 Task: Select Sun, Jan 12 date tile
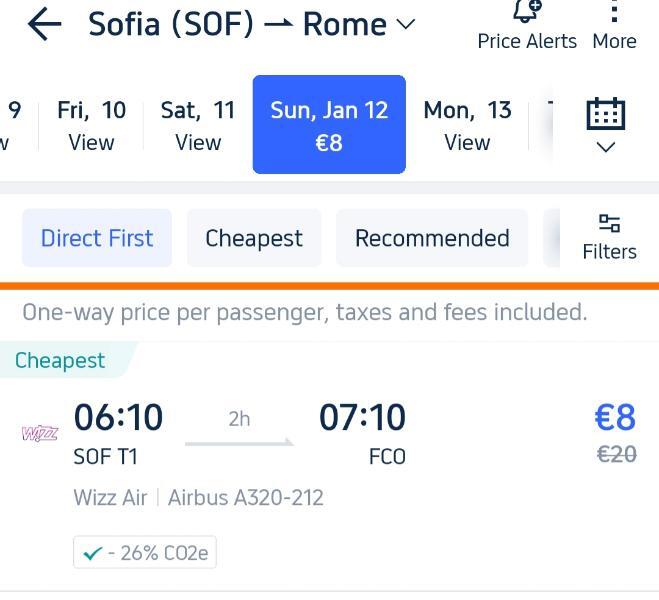click(329, 124)
